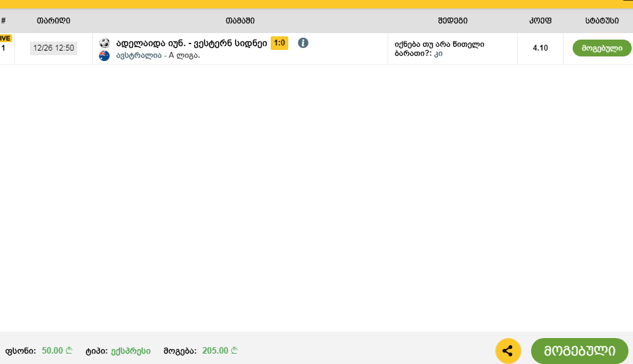Share the bet slip via share icon
Screen dimensions: 633x364
pos(508,350)
